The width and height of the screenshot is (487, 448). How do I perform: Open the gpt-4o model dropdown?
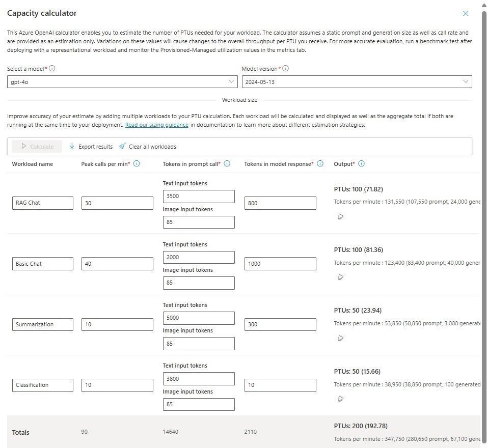click(x=122, y=81)
